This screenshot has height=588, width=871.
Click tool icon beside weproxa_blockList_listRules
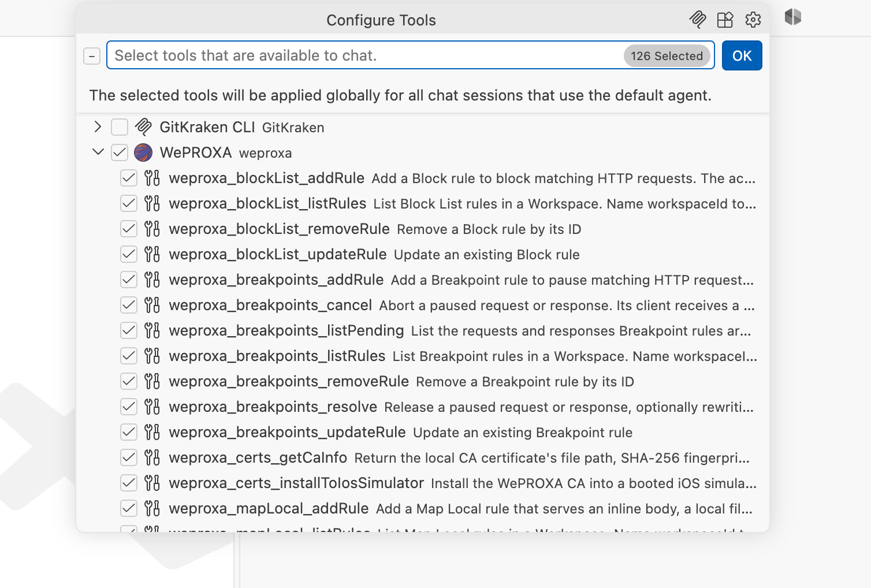[x=152, y=203]
